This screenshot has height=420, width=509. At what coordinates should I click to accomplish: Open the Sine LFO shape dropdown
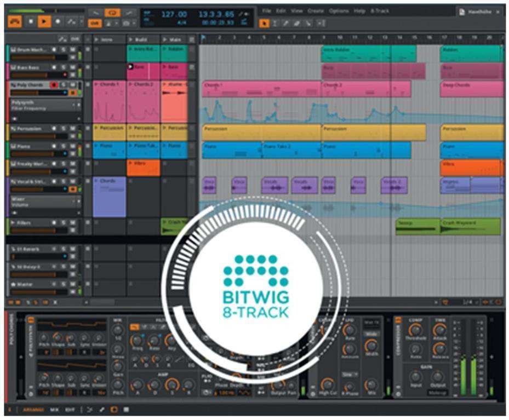coord(350,375)
